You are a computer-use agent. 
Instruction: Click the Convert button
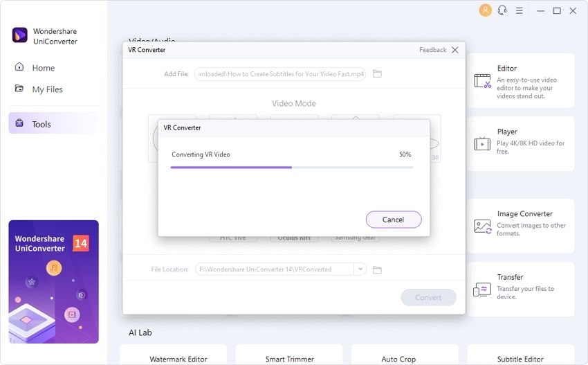(428, 297)
